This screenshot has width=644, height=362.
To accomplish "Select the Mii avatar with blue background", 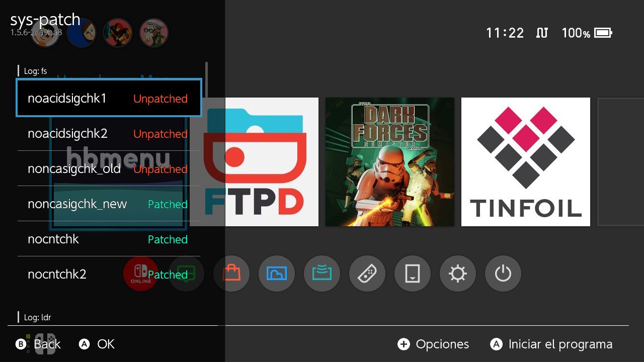I will 82,33.
